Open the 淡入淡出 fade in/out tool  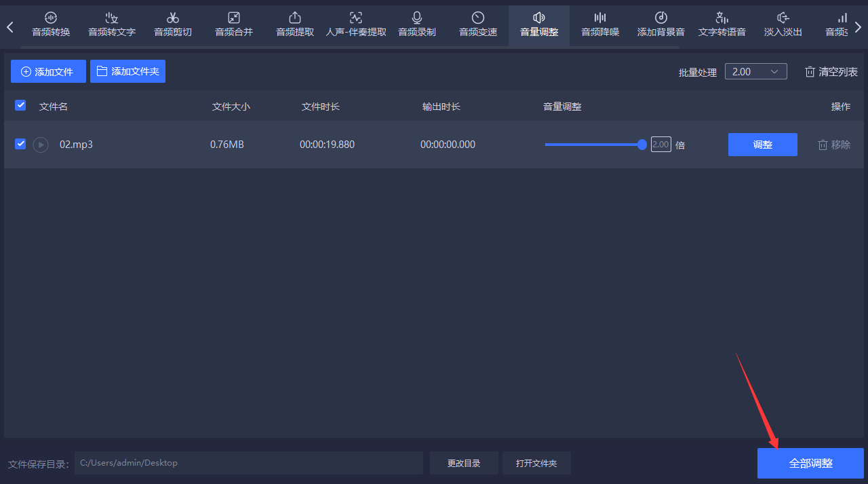coord(783,25)
